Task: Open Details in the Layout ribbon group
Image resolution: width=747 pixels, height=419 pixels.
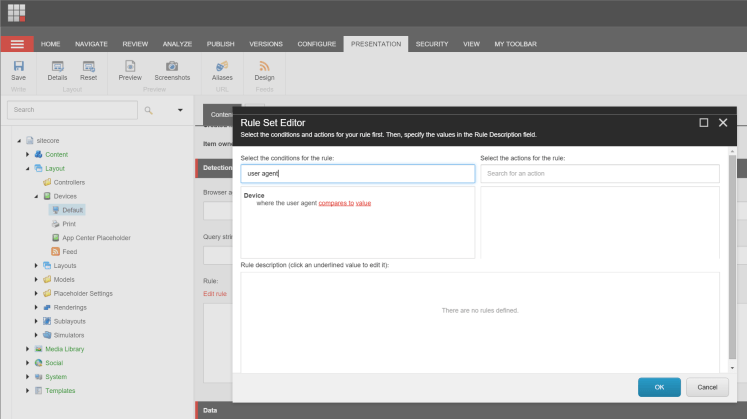Action: click(x=57, y=66)
